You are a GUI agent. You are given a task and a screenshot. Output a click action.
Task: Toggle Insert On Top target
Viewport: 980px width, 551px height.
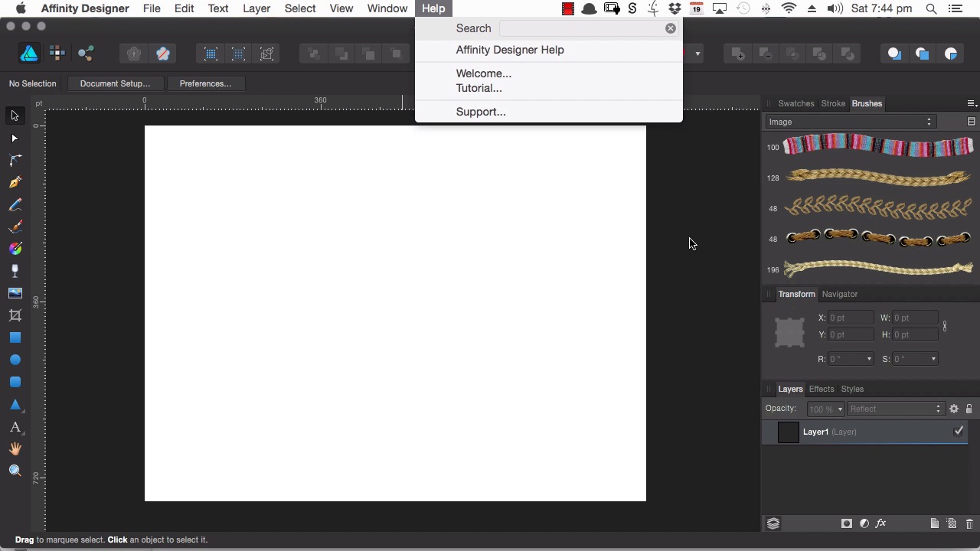click(923, 54)
